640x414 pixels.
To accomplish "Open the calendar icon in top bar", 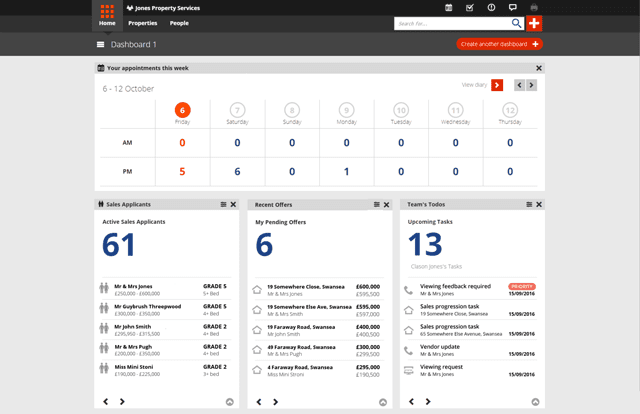I will click(448, 7).
